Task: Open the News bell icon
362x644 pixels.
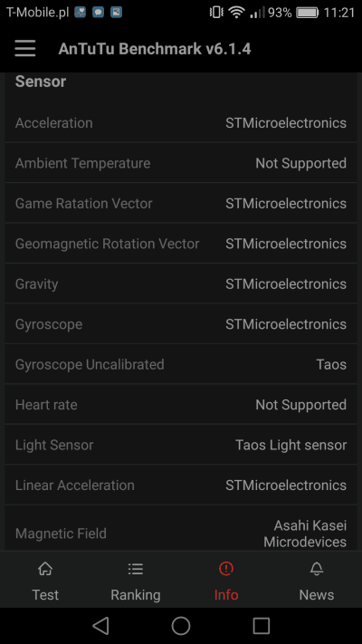Action: point(317,569)
